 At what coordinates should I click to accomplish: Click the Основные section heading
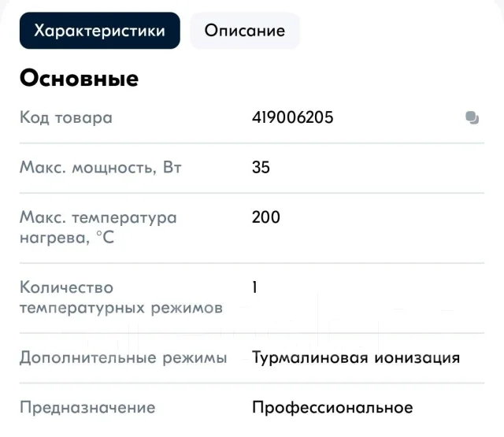[x=79, y=78]
